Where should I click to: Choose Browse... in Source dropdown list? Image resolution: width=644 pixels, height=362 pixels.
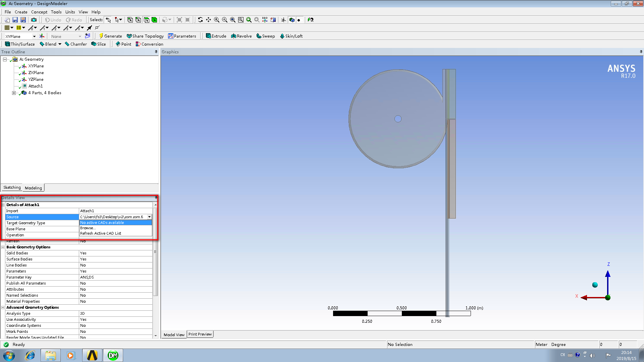coord(88,228)
